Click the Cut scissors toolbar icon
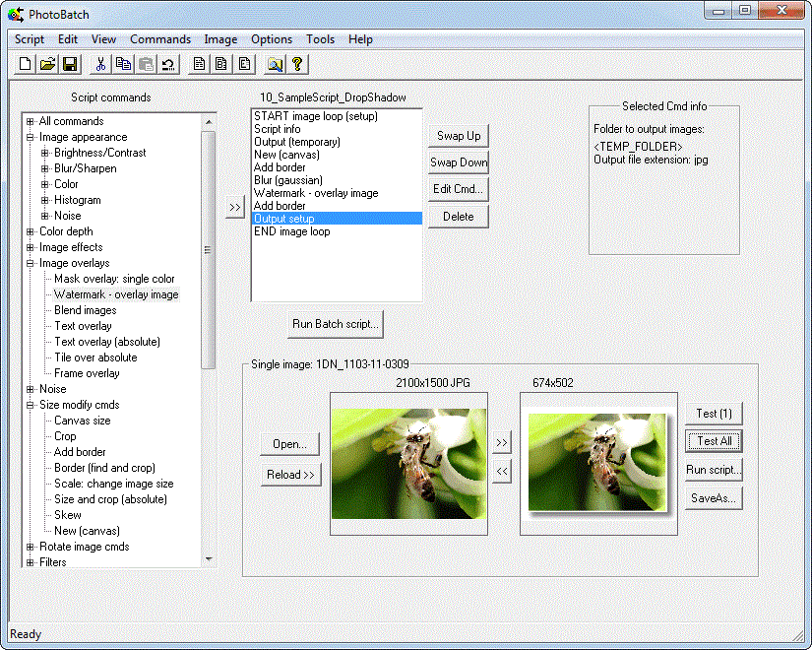812x650 pixels. click(x=100, y=64)
